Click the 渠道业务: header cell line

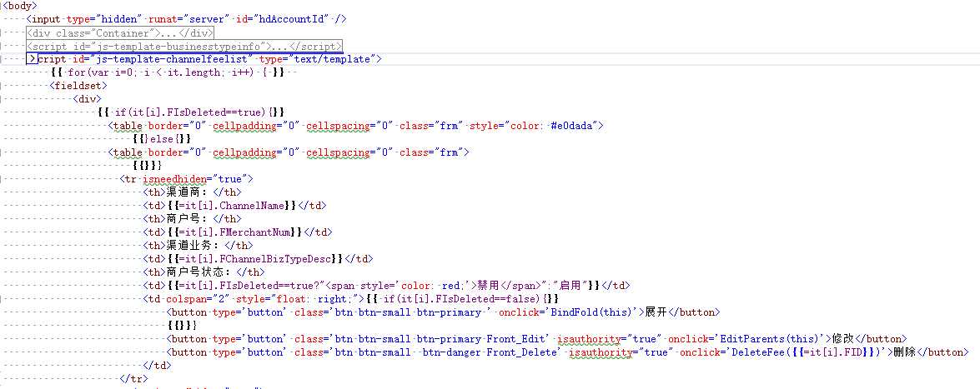click(199, 245)
